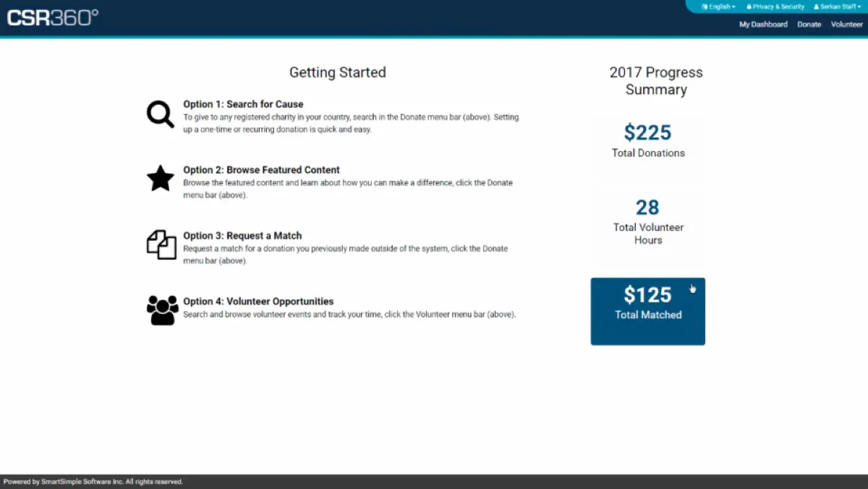The width and height of the screenshot is (868, 489).
Task: Click the CSR360 logo
Action: point(53,17)
